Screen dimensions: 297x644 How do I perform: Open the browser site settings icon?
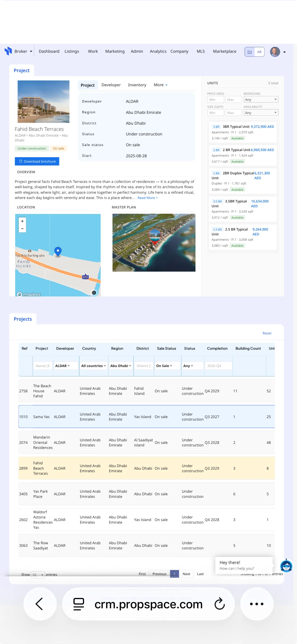[x=79, y=604]
